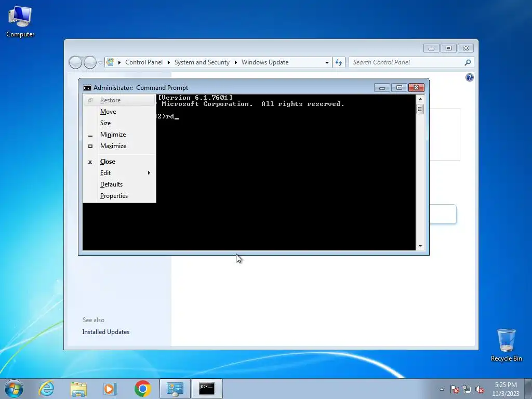Open Control Panel help icon
This screenshot has width=532, height=399.
tap(470, 78)
